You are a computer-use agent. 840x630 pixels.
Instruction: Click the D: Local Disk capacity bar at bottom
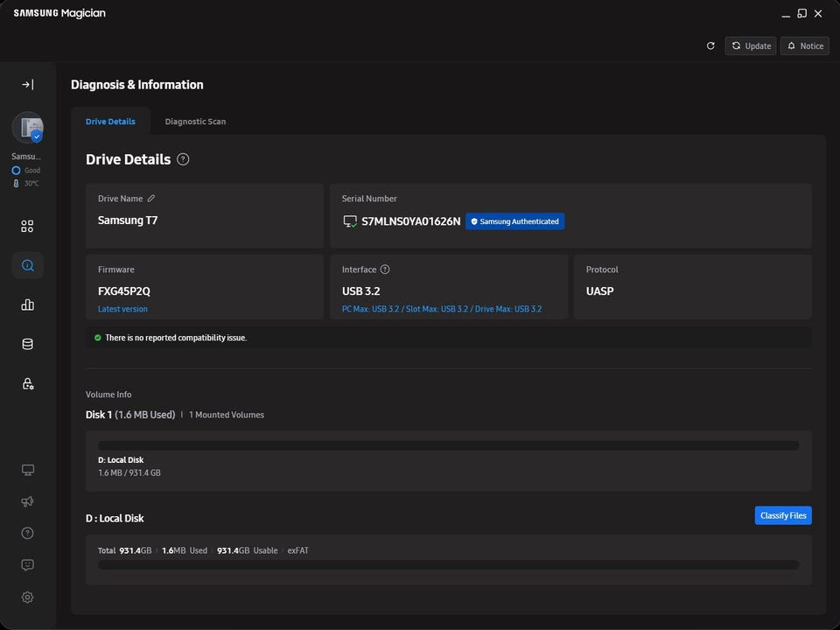click(448, 564)
